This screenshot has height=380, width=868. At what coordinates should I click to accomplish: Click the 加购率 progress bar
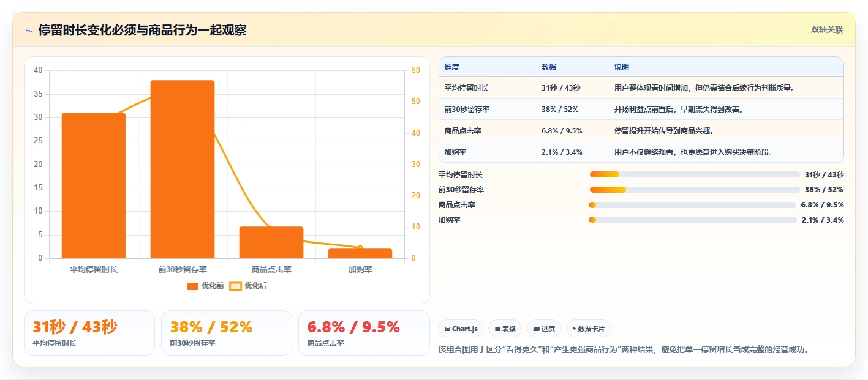[693, 220]
